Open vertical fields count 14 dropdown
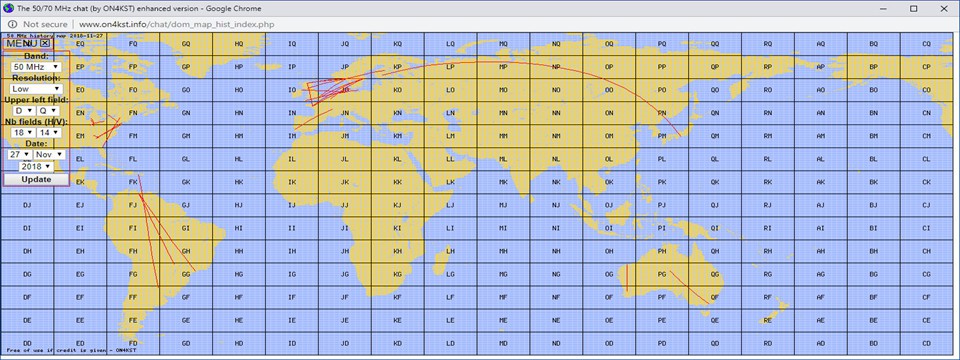This screenshot has width=960, height=360. click(48, 132)
